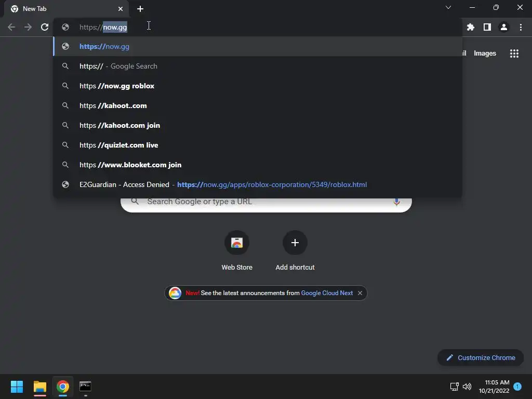Image resolution: width=532 pixels, height=399 pixels.
Task: Open the Extensions puzzle icon
Action: pos(471,27)
